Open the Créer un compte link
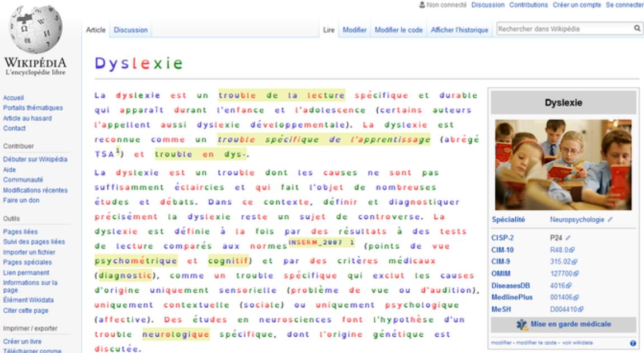This screenshot has height=353, width=644. click(577, 5)
